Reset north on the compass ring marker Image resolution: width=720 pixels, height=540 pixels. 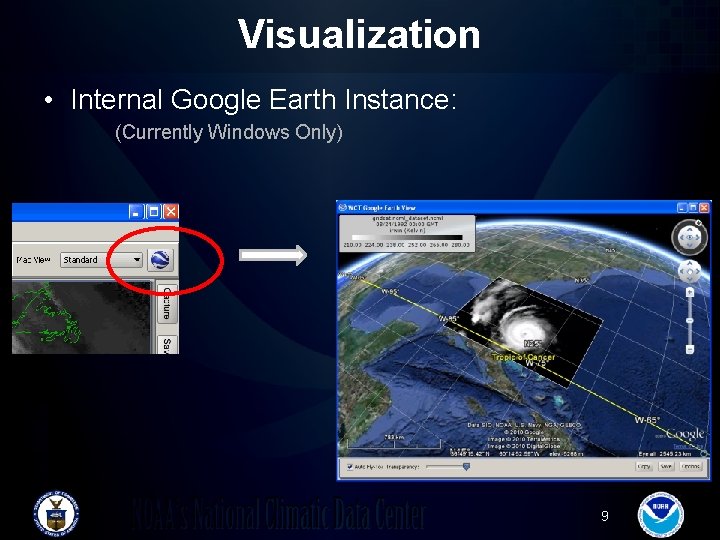698,223
